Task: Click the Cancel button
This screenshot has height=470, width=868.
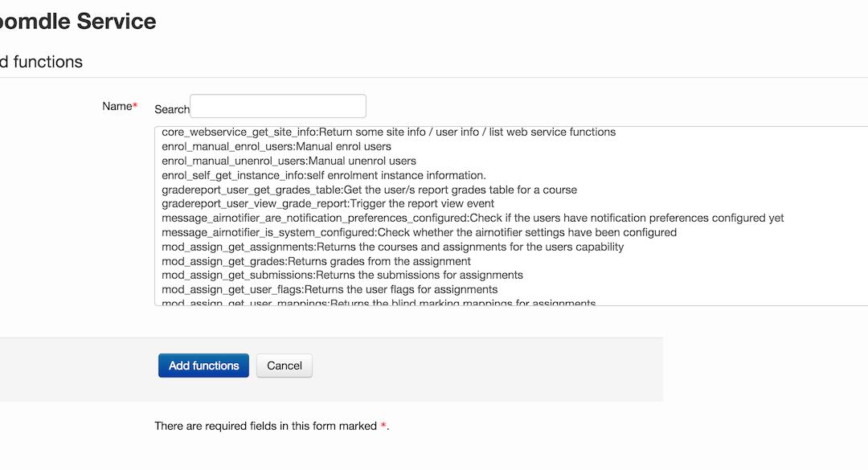Action: pos(285,366)
